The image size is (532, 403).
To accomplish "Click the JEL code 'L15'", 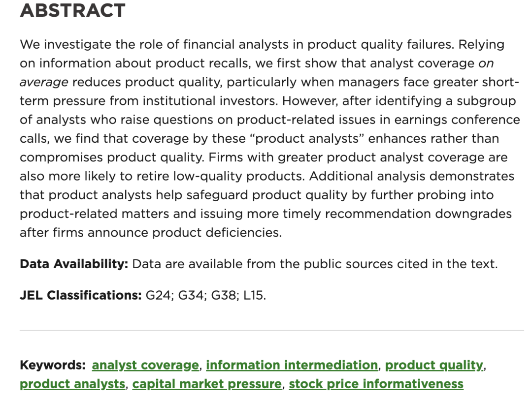I will [x=255, y=296].
